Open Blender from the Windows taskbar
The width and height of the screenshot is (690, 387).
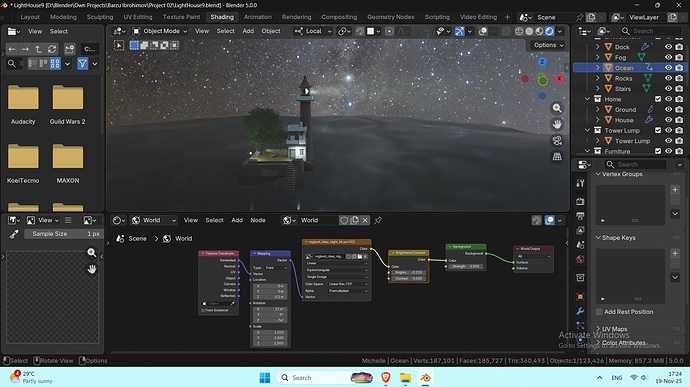(x=425, y=378)
